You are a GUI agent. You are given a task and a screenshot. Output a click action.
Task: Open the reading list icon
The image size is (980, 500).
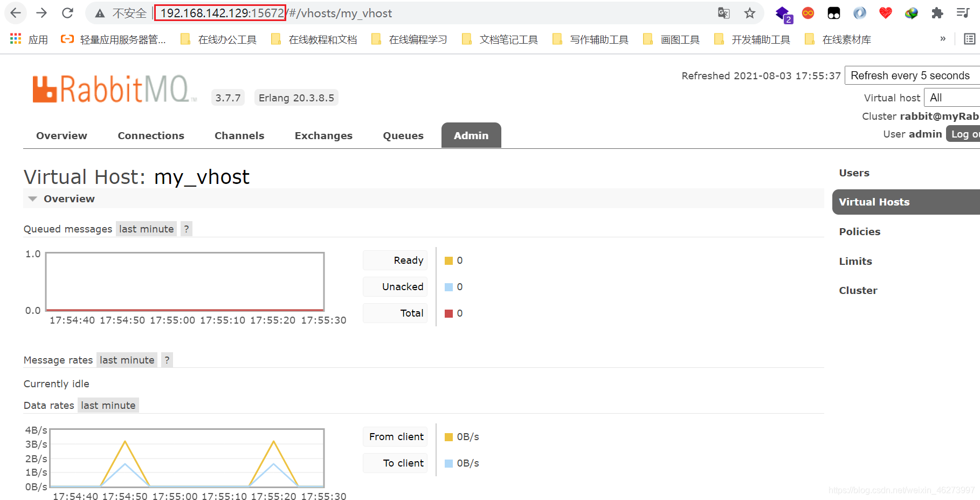tap(970, 39)
